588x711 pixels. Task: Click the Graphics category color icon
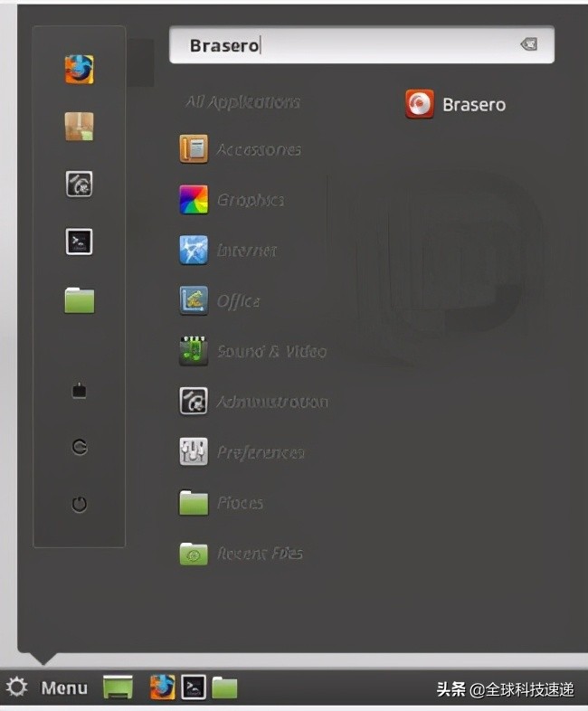coord(194,200)
